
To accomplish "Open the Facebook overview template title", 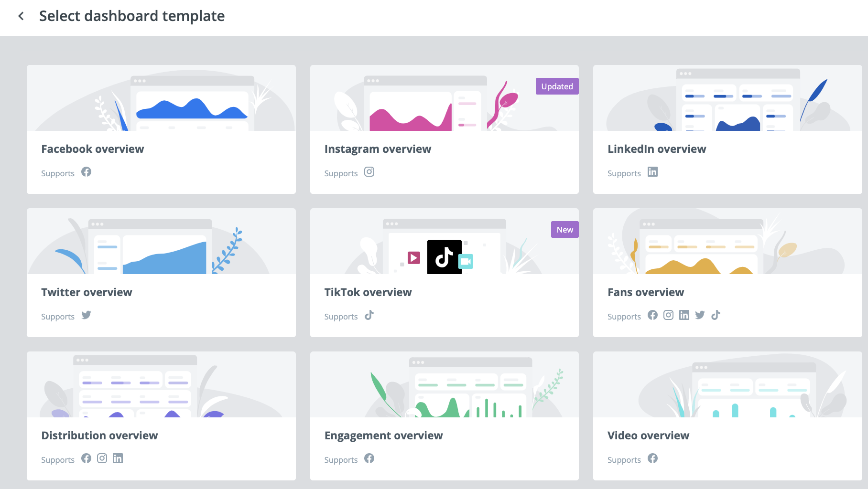I will [x=92, y=149].
